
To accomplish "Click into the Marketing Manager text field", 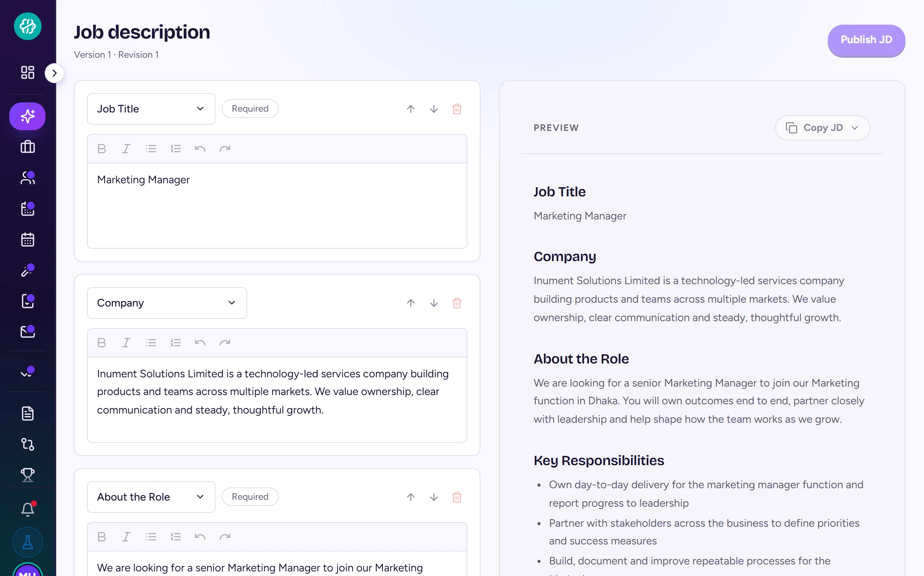I will coord(277,206).
